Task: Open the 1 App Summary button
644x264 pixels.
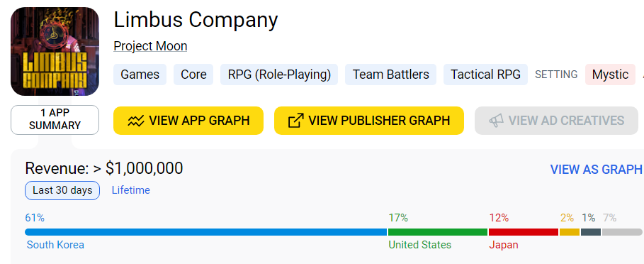Action: coord(55,120)
